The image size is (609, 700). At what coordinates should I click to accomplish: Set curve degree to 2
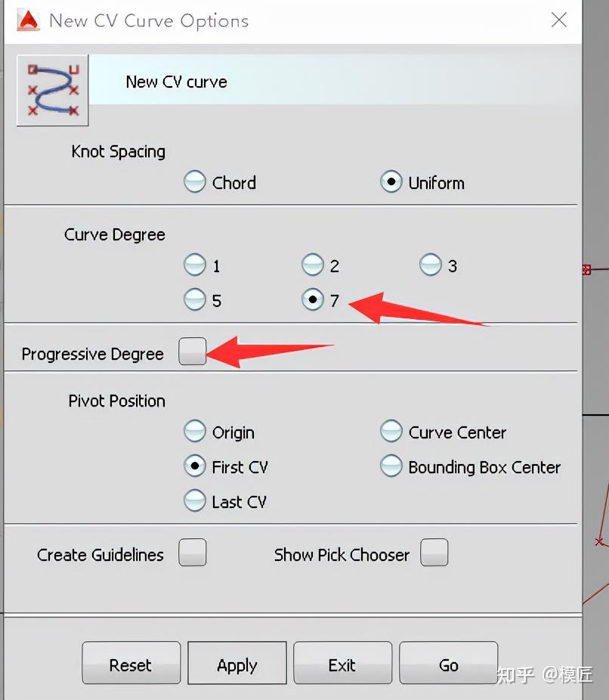point(313,265)
